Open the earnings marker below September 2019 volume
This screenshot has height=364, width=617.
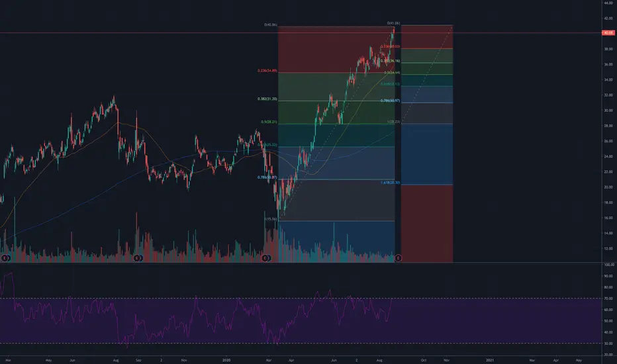click(137, 258)
